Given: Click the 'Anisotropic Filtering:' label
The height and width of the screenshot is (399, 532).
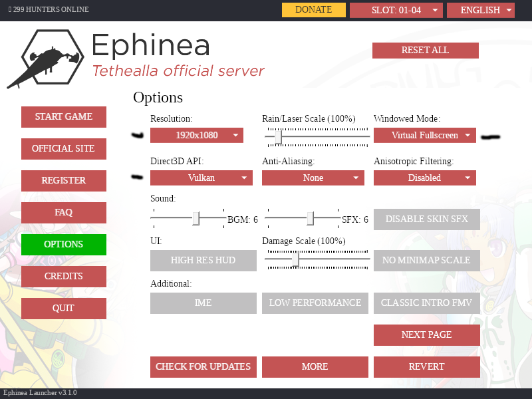Looking at the screenshot, I should click(x=414, y=161).
